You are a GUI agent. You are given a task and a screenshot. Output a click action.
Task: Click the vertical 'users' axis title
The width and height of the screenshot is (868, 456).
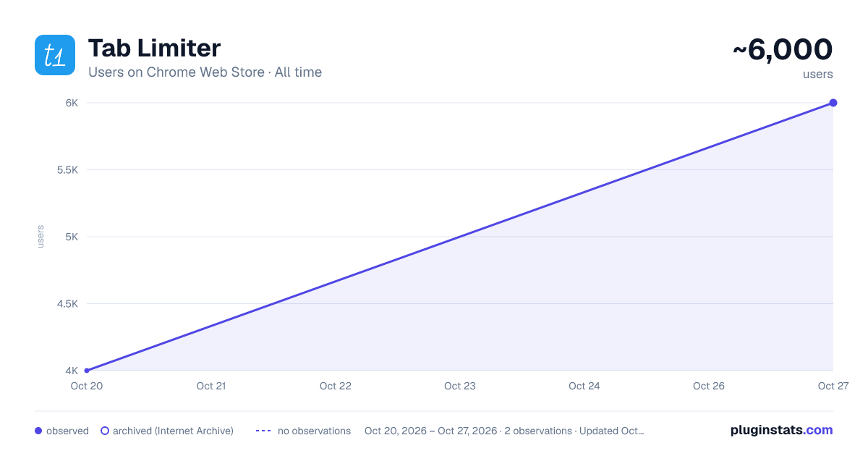point(41,237)
